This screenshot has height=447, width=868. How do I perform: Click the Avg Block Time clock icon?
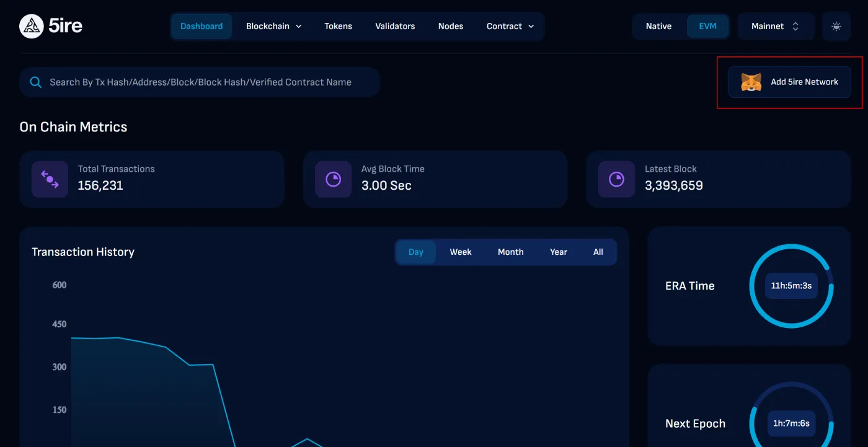333,179
